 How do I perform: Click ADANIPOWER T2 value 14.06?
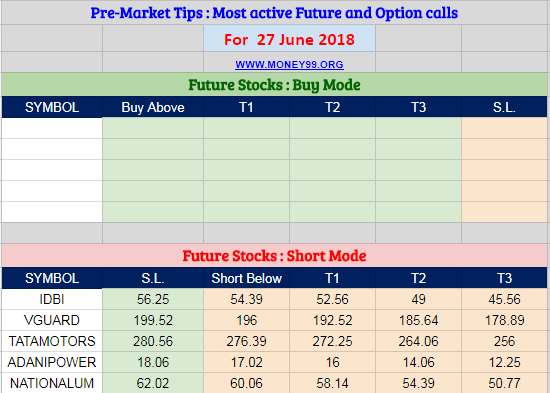point(418,362)
